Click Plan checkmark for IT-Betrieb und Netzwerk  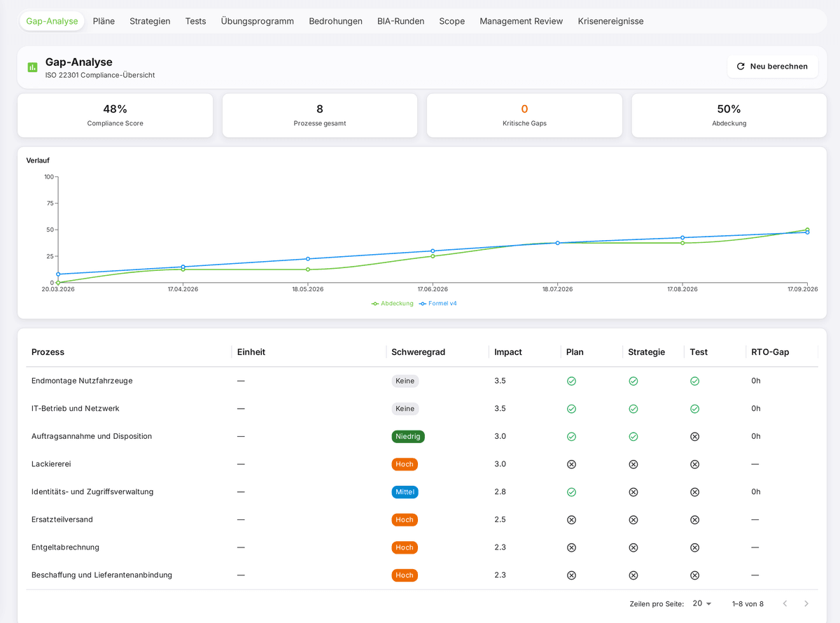click(571, 409)
